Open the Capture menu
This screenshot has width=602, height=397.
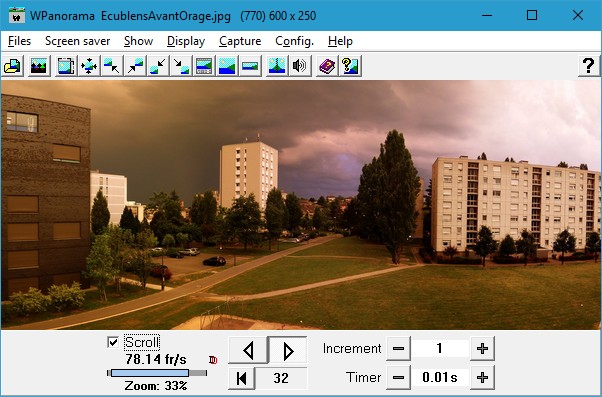[x=240, y=41]
